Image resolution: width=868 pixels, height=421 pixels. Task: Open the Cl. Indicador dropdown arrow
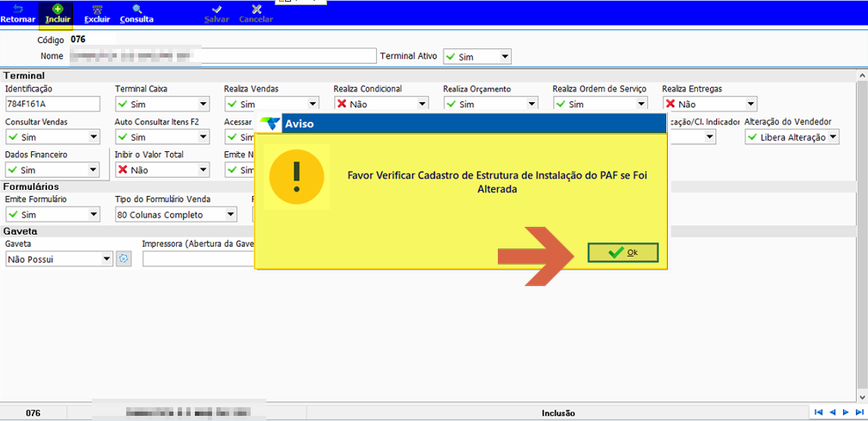point(710,137)
